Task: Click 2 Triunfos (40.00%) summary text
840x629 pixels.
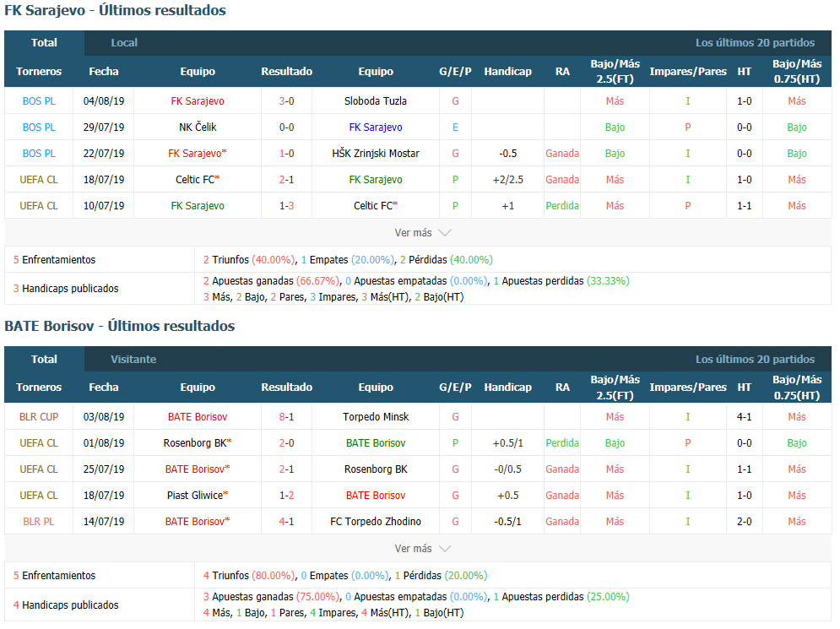Action: click(x=249, y=260)
